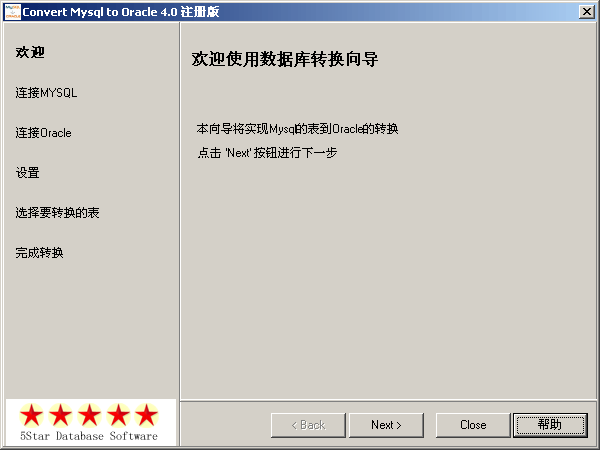600x450 pixels.
Task: Select the 完成转换 step
Action: [39, 253]
